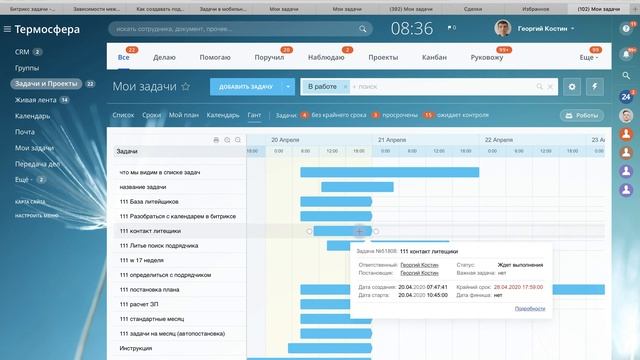Click the flag counter icon near the clock

coord(451,28)
